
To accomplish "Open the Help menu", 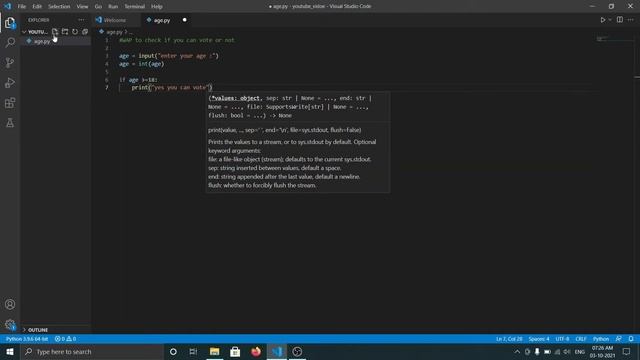I will (x=157, y=6).
